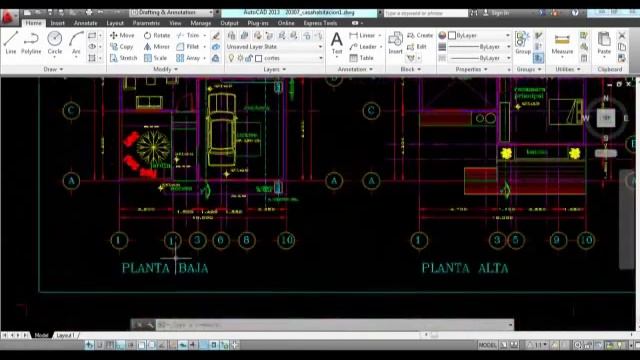The image size is (640, 360).
Task: Select the multiline Text tool
Action: pyautogui.click(x=337, y=43)
